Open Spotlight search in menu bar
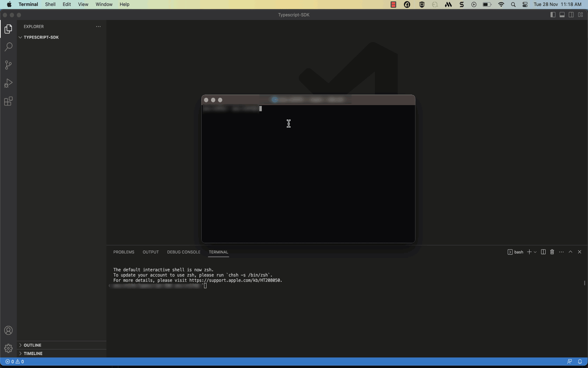The width and height of the screenshot is (588, 368). [x=513, y=5]
